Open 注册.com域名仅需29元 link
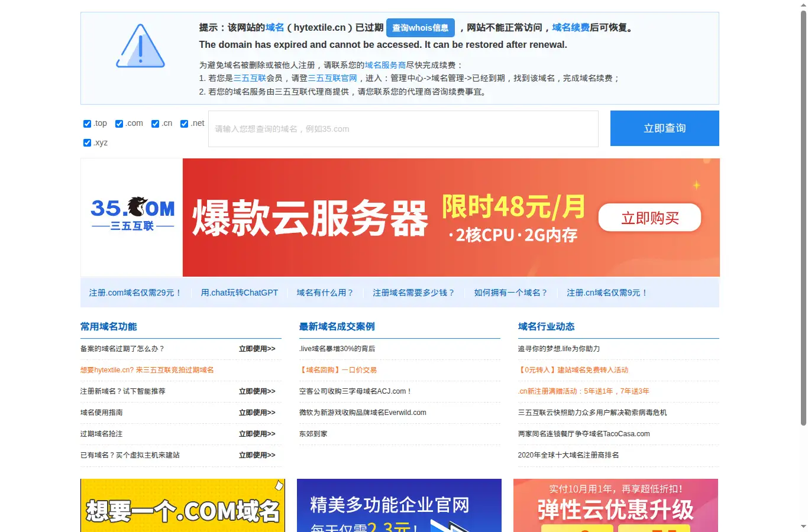Viewport: 808px width, 532px height. point(135,293)
